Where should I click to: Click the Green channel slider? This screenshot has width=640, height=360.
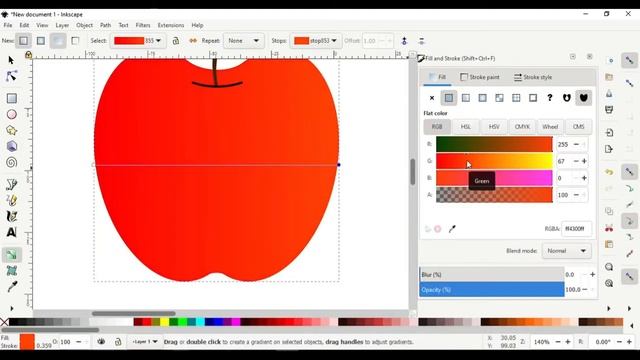pyautogui.click(x=494, y=161)
